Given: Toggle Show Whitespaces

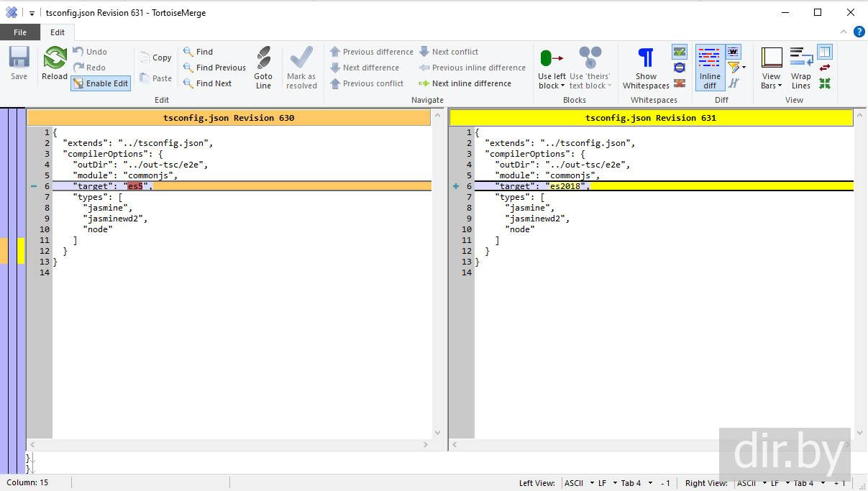Looking at the screenshot, I should (x=646, y=68).
